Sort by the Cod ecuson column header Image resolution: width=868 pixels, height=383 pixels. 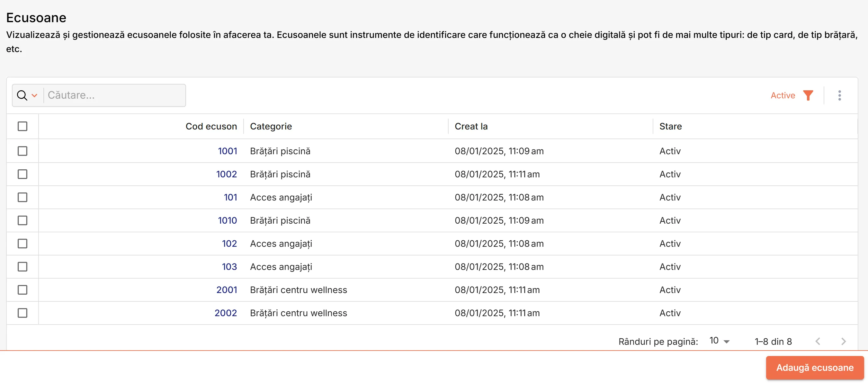coord(211,126)
